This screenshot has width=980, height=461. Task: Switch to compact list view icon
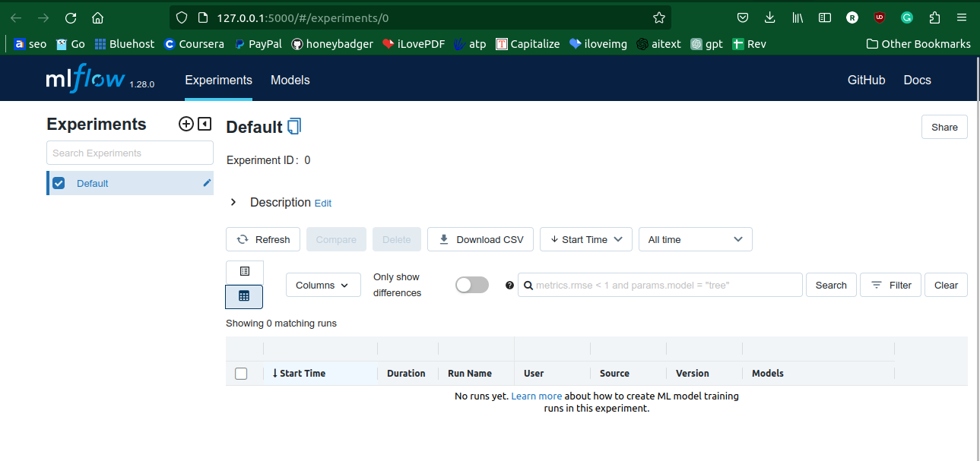pos(244,271)
